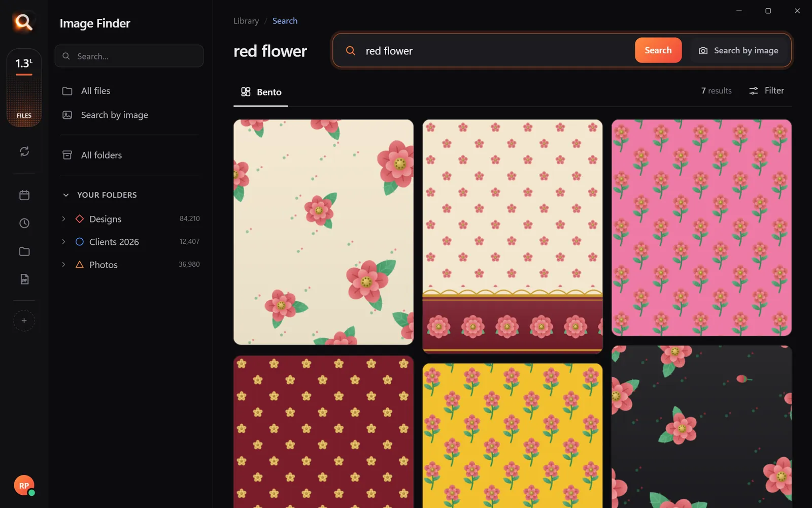The width and height of the screenshot is (812, 508).
Task: Expand the Designs folder chevron
Action: click(63, 218)
